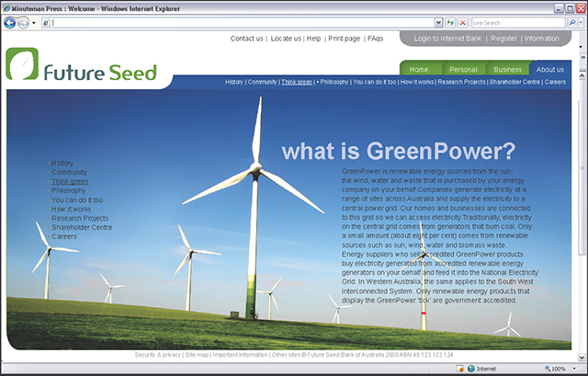Click the toolbar overflow chevron on right edge
The height and width of the screenshot is (376, 588).
[582, 57]
